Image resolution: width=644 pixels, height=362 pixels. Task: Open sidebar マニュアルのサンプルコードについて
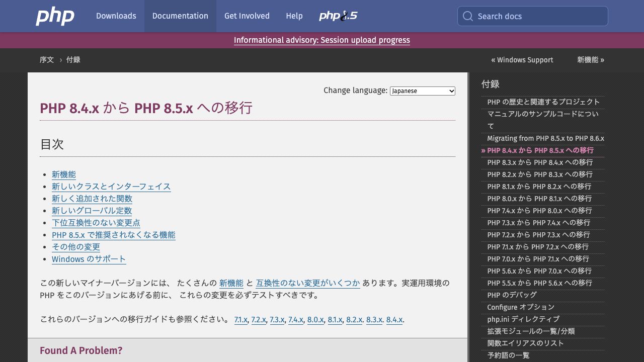(543, 120)
